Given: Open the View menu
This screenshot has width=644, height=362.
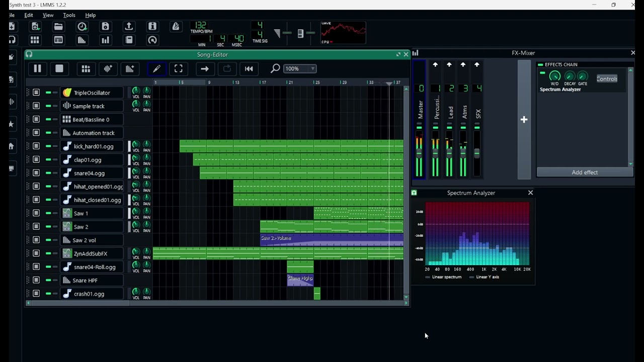Looking at the screenshot, I should point(48,15).
